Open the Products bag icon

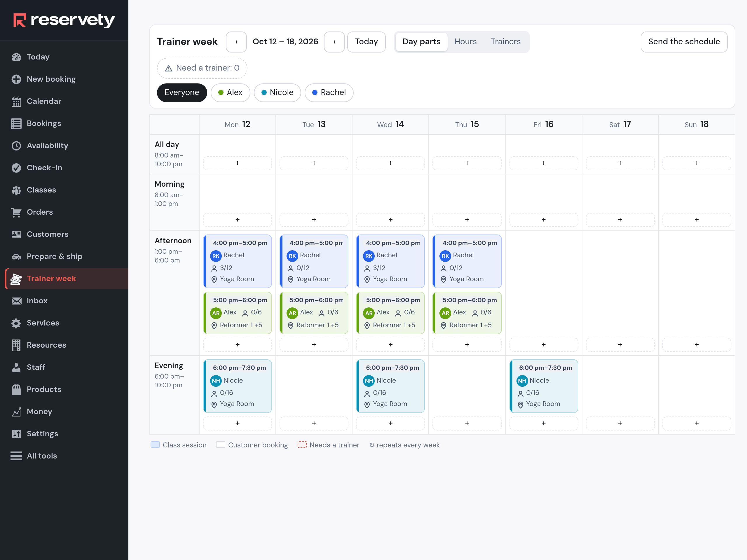point(16,390)
